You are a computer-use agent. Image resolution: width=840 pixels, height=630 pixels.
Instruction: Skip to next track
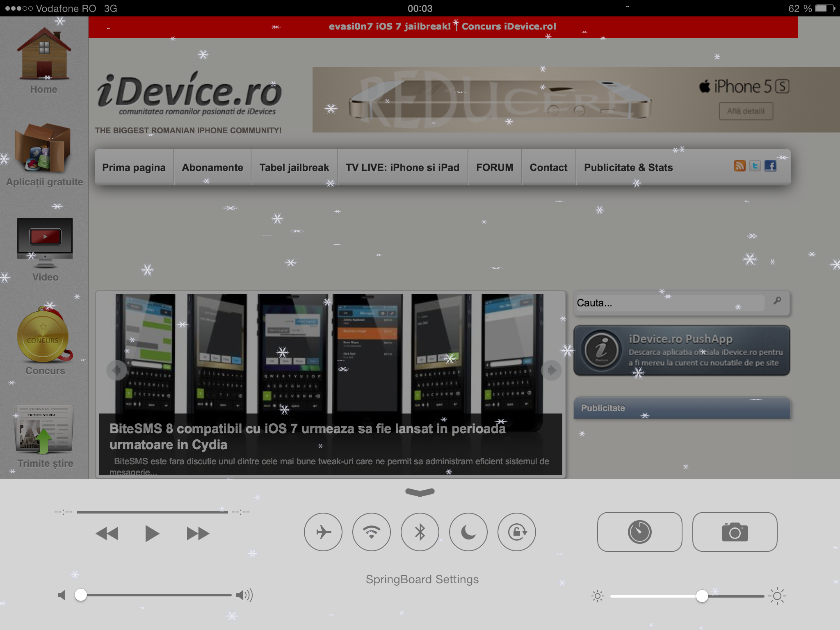click(198, 534)
